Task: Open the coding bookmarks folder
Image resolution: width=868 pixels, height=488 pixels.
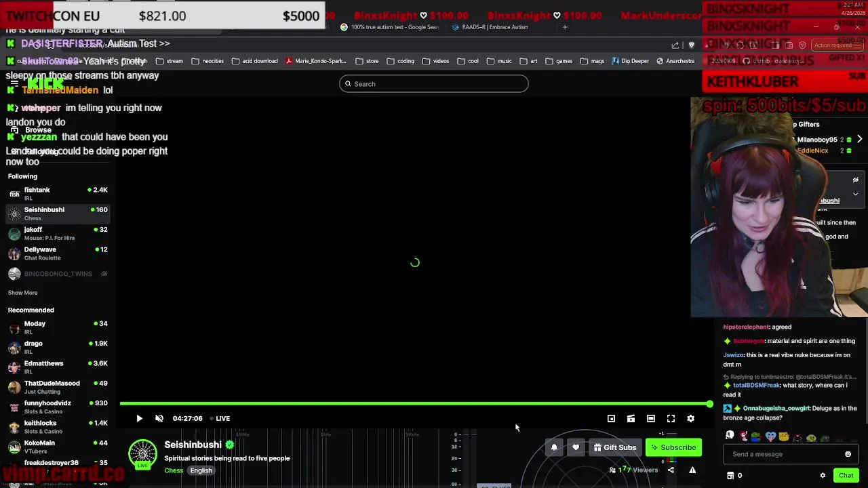Action: pos(401,61)
